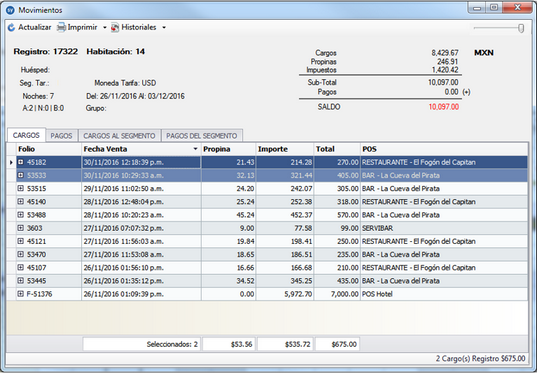Click the 235.00 total cell

(337, 254)
